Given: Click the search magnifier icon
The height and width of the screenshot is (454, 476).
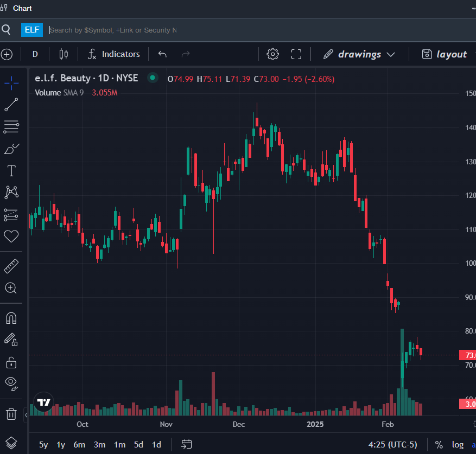Looking at the screenshot, I should tap(6, 30).
